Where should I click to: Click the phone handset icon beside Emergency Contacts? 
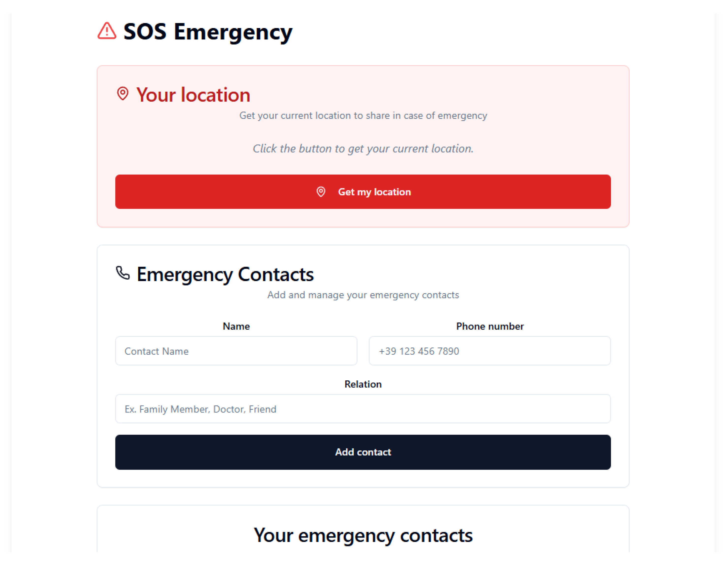point(123,273)
